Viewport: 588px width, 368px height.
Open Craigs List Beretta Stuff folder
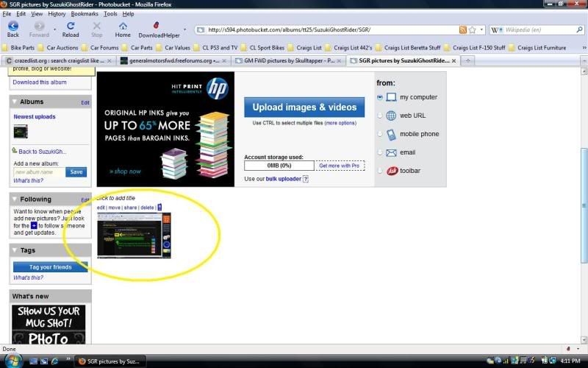coord(408,48)
